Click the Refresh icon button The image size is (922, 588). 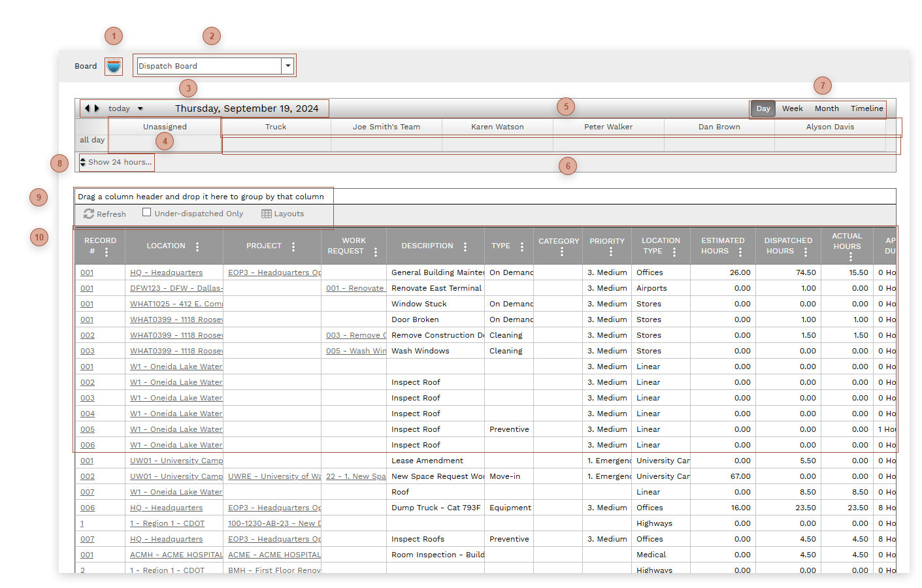pos(90,214)
